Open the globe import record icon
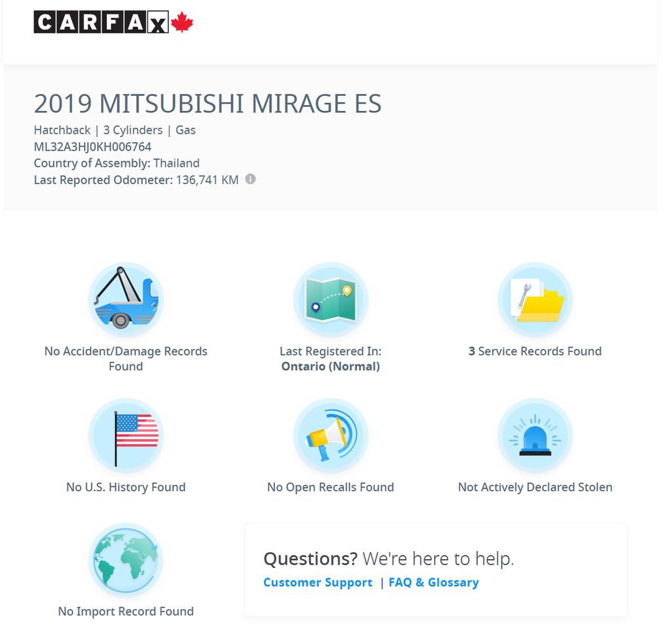The image size is (672, 626). (126, 560)
